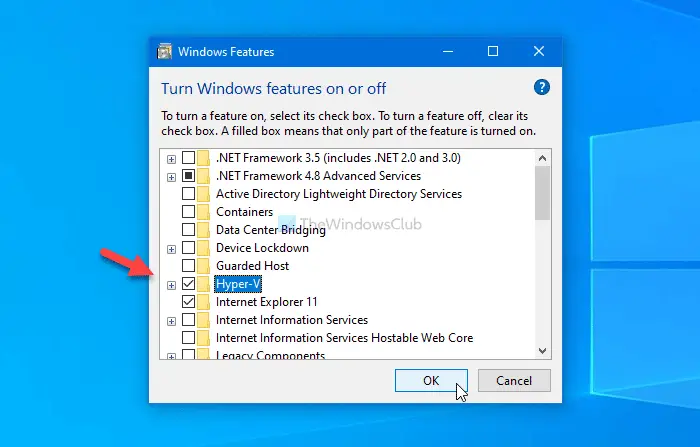This screenshot has width=700, height=447.
Task: Click folder icon beside .NET Framework 4.8
Action: [x=203, y=176]
